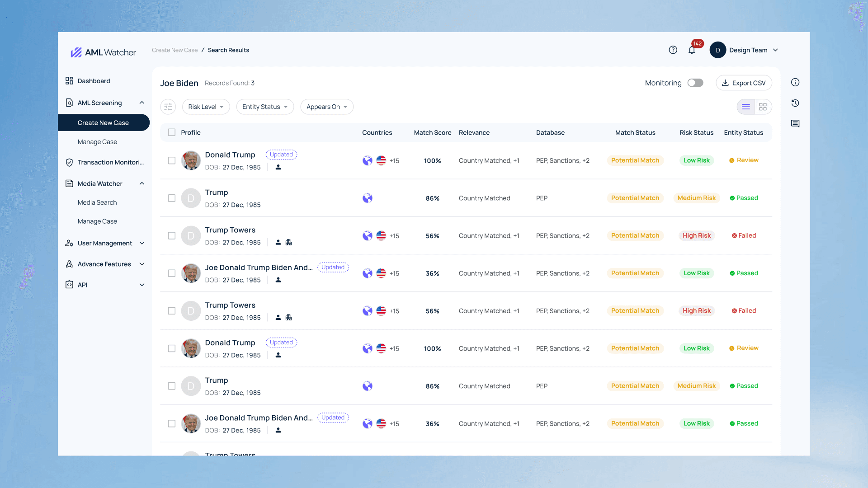The width and height of the screenshot is (868, 488).
Task: Click the Create New Case breadcrumb link
Action: 175,50
